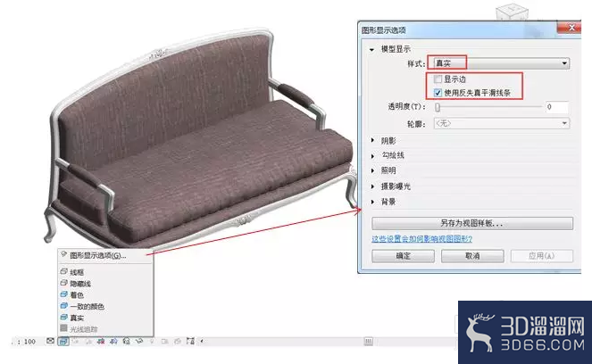Click the 确定 button
The height and width of the screenshot is (364, 592).
(403, 256)
